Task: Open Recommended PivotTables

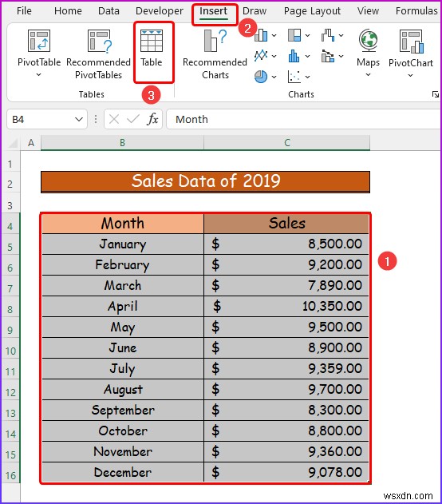Action: click(x=99, y=54)
